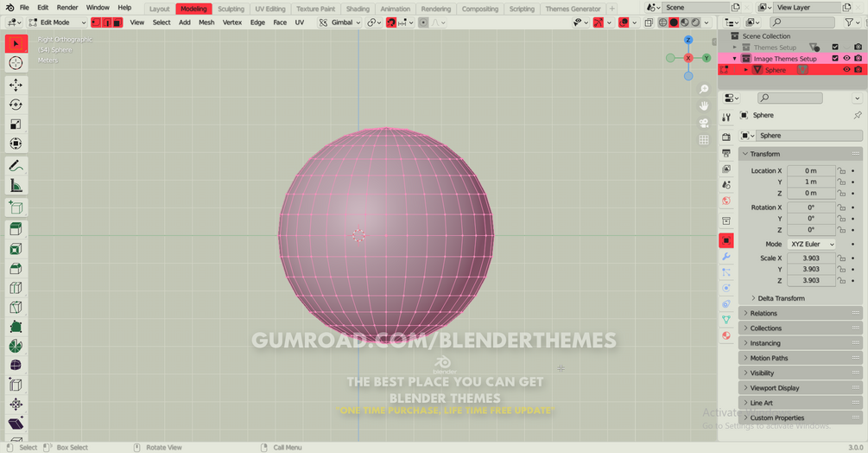Select the Poly Build tool

(16, 327)
